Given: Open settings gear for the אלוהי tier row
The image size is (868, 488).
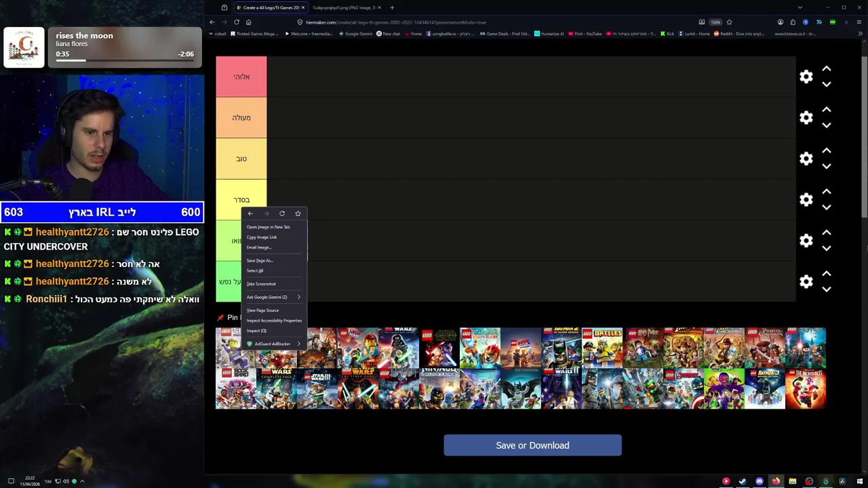Looking at the screenshot, I should click(x=806, y=77).
